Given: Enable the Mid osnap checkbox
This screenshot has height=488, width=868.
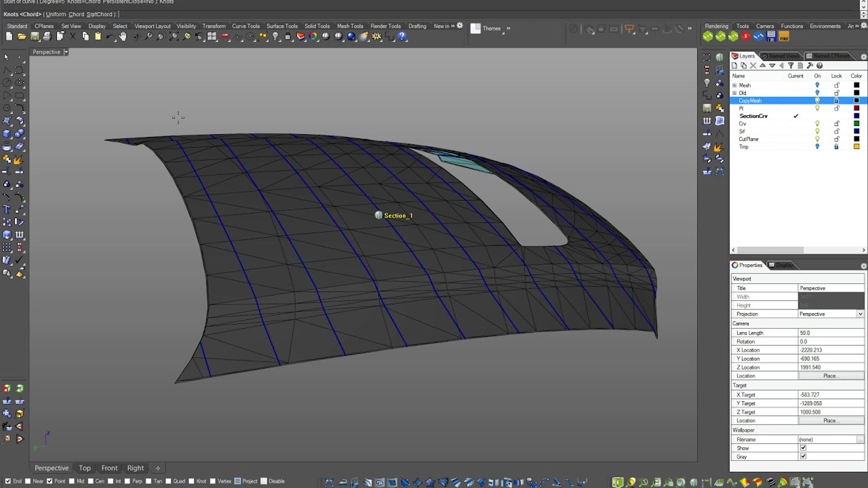Looking at the screenshot, I should click(72, 481).
